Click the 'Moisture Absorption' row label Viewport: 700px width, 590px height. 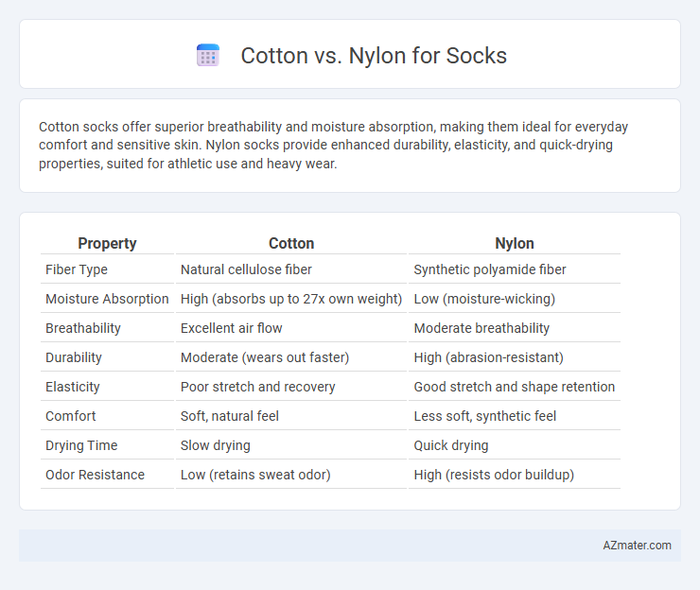coord(107,299)
